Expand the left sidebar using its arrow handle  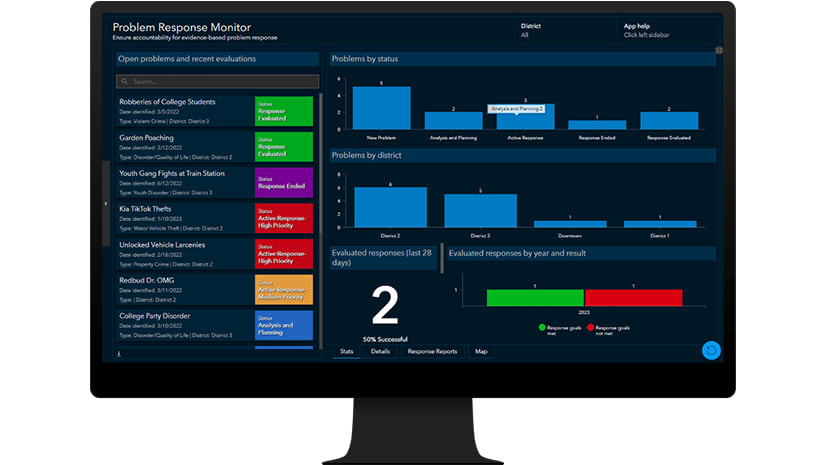pos(106,203)
